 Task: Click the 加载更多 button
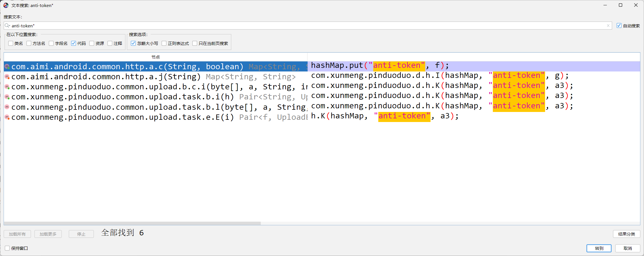pyautogui.click(x=48, y=234)
